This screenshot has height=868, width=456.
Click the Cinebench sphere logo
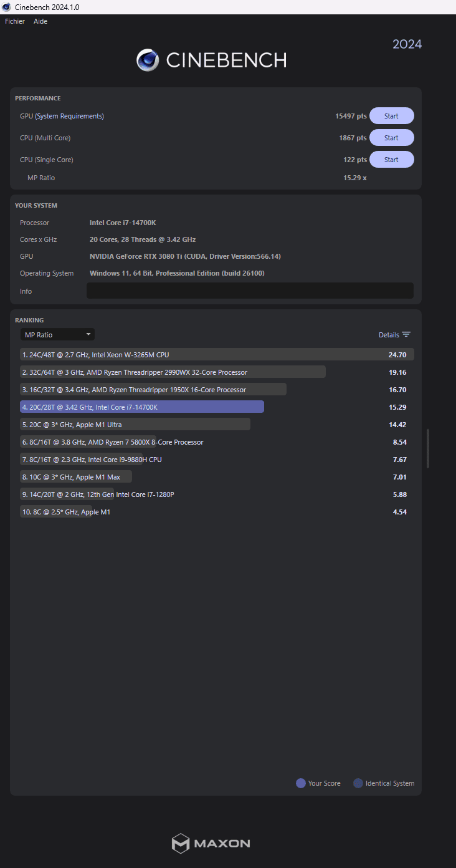point(148,60)
